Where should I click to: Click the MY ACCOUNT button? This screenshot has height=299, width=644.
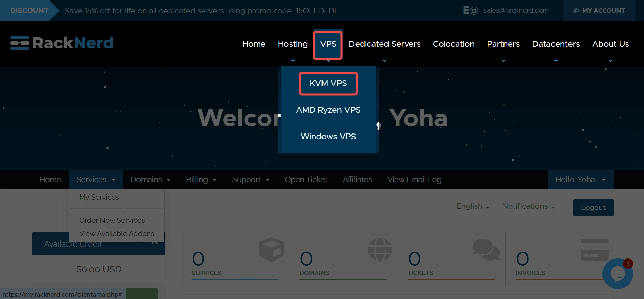598,11
